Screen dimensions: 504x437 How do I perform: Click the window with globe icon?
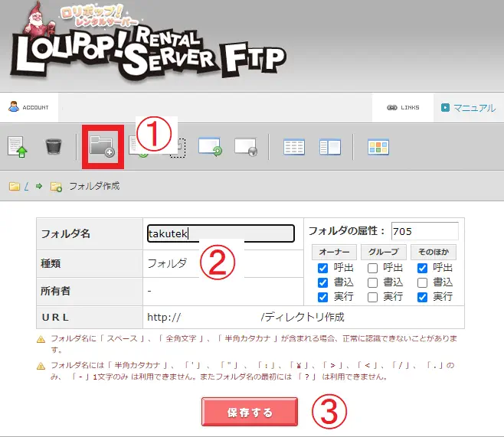point(246,146)
